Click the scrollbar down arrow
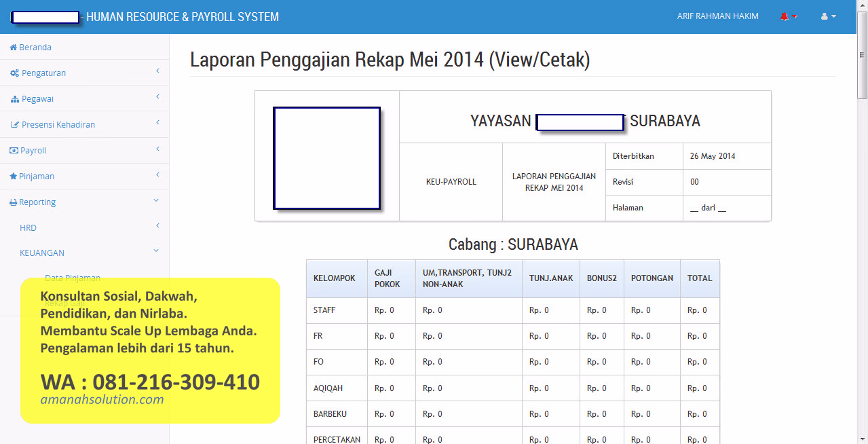This screenshot has width=868, height=444. [862, 439]
